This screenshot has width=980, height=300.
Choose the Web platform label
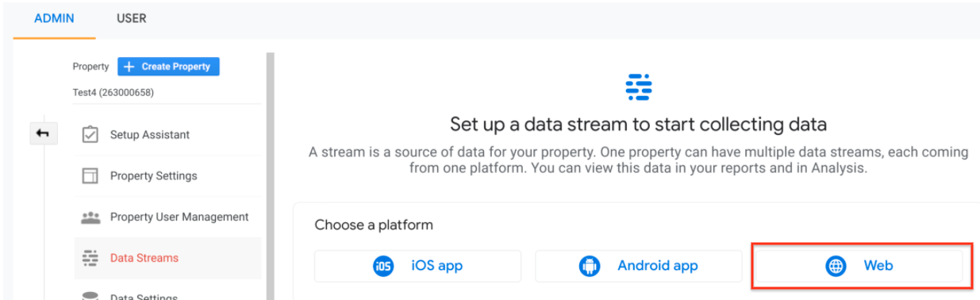(878, 266)
